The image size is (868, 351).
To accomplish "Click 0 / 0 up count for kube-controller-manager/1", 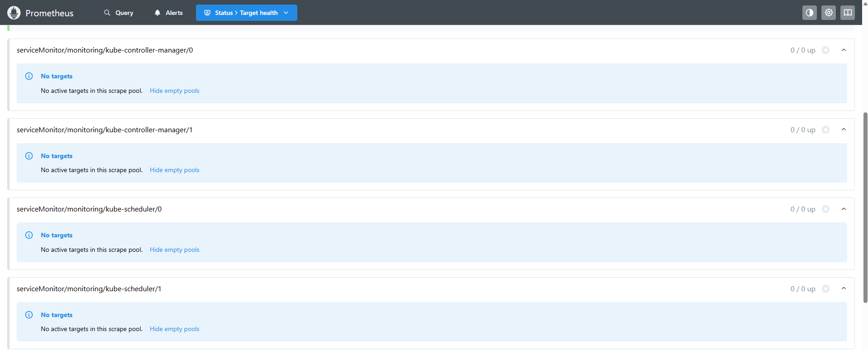I will click(803, 130).
